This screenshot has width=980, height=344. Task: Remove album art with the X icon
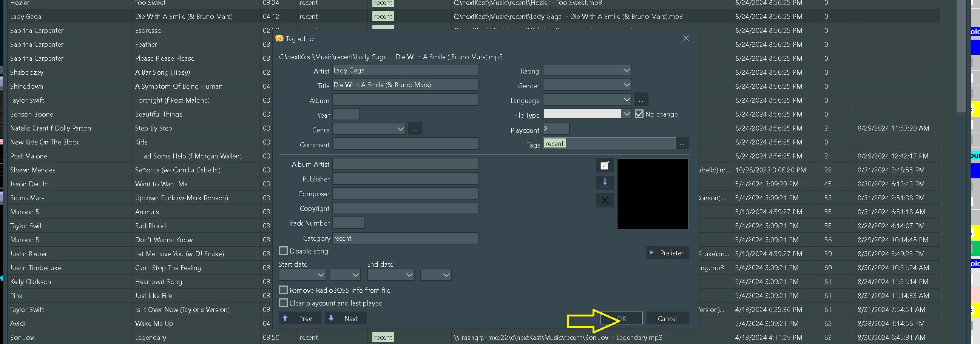click(x=605, y=200)
